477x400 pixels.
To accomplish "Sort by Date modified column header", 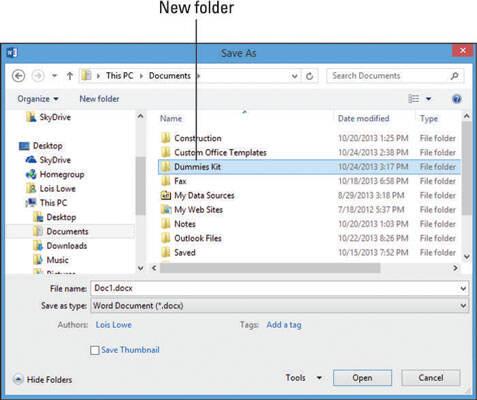I will click(x=363, y=118).
